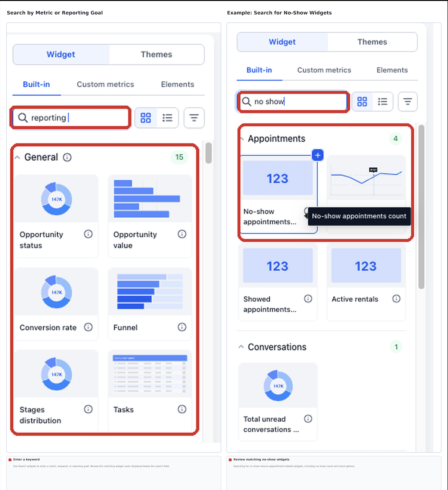Collapse the General section
This screenshot has width=448, height=490.
tap(17, 157)
